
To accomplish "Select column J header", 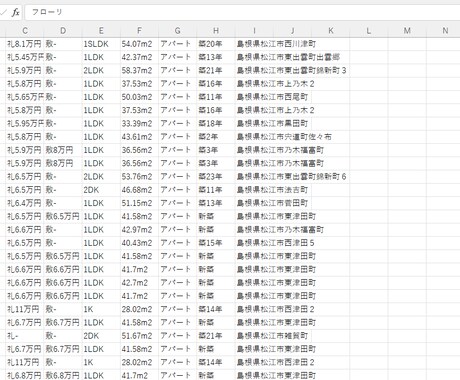I will 292,31.
